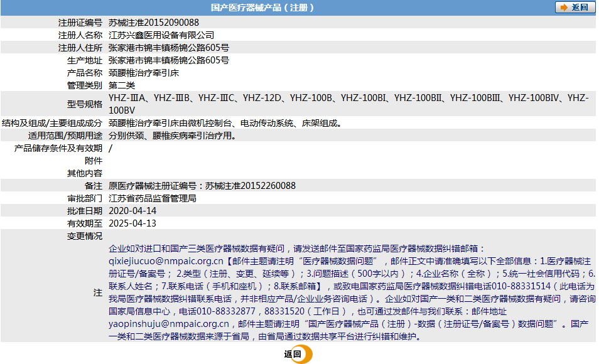Click the orange arrow icon in top-right 返回 button
The height and width of the screenshot is (364, 599).
[x=564, y=8]
